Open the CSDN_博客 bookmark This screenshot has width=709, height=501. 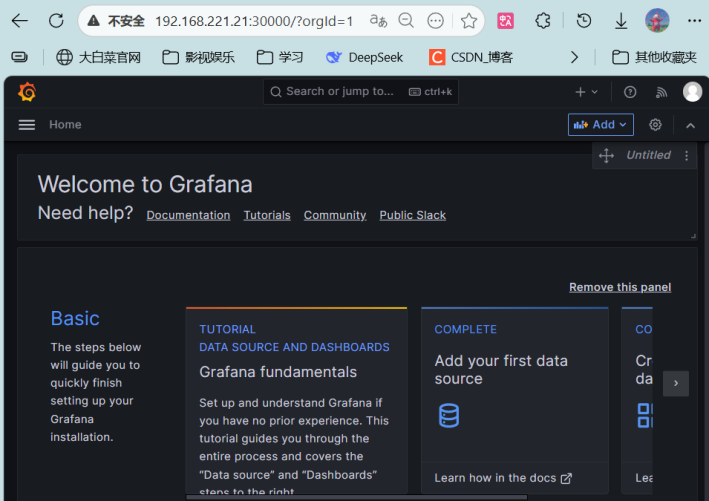click(x=471, y=57)
